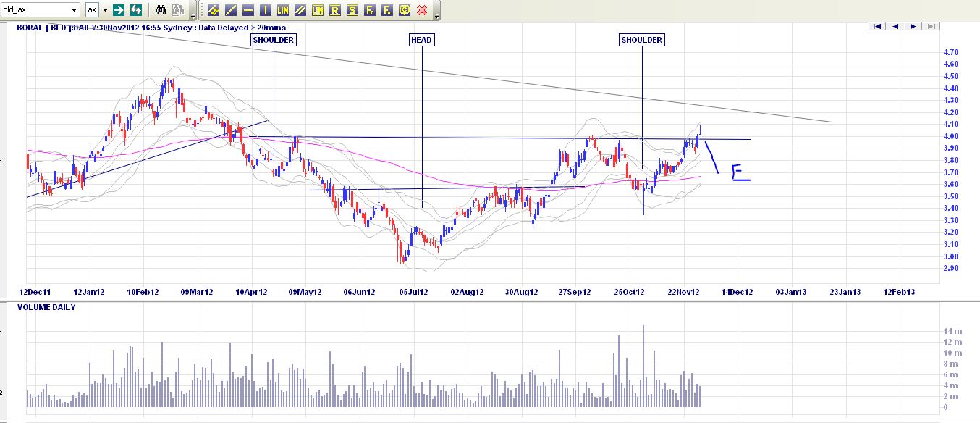Screen dimensions: 980x423
Task: Select the left SHOULDER annotation label
Action: 274,40
